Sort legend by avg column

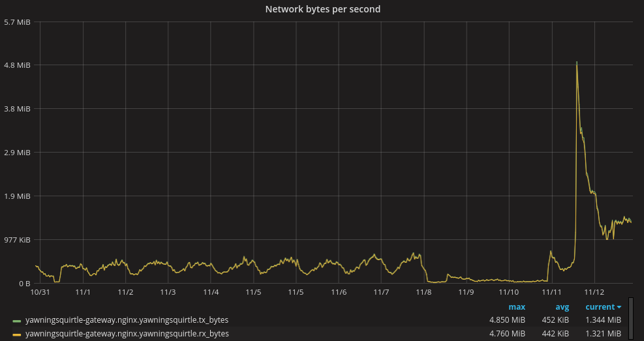coord(562,307)
